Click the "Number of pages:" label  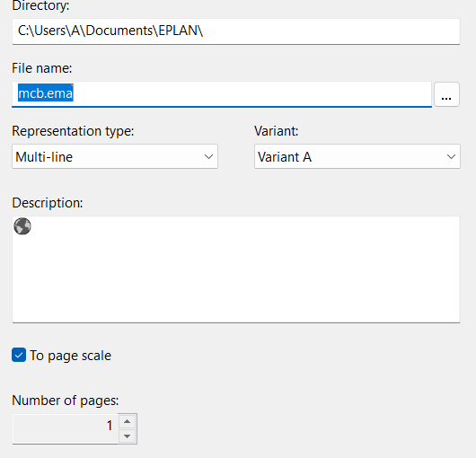pos(66,401)
